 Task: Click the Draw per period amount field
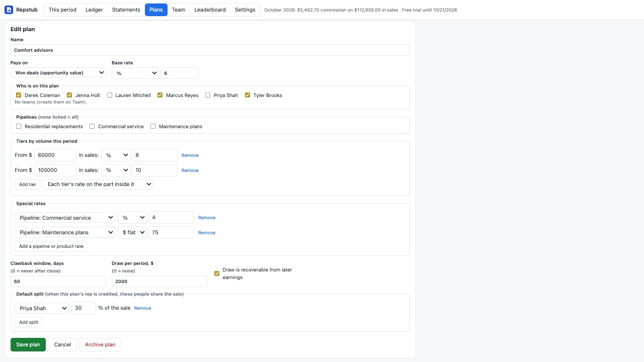(159, 282)
